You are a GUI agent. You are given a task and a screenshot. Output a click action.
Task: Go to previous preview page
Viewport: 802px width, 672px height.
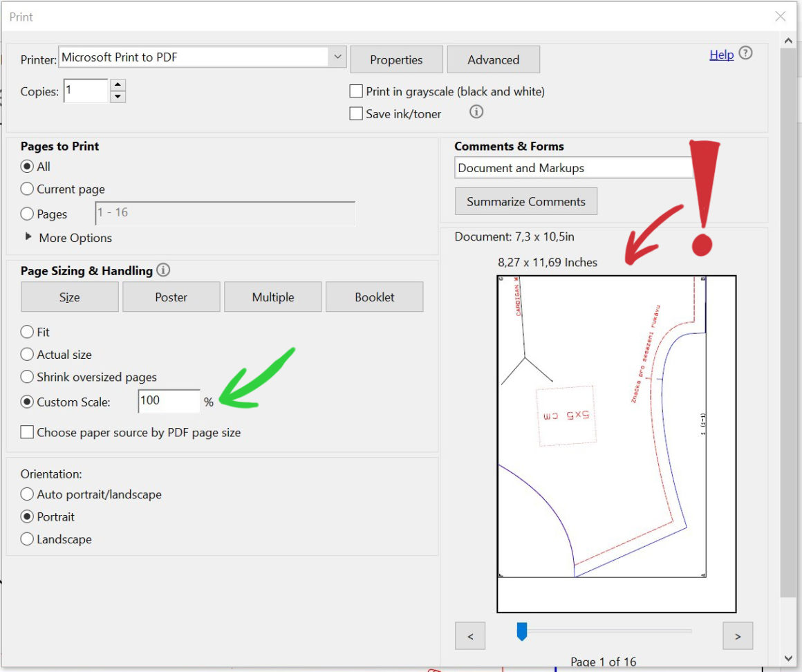tap(470, 636)
